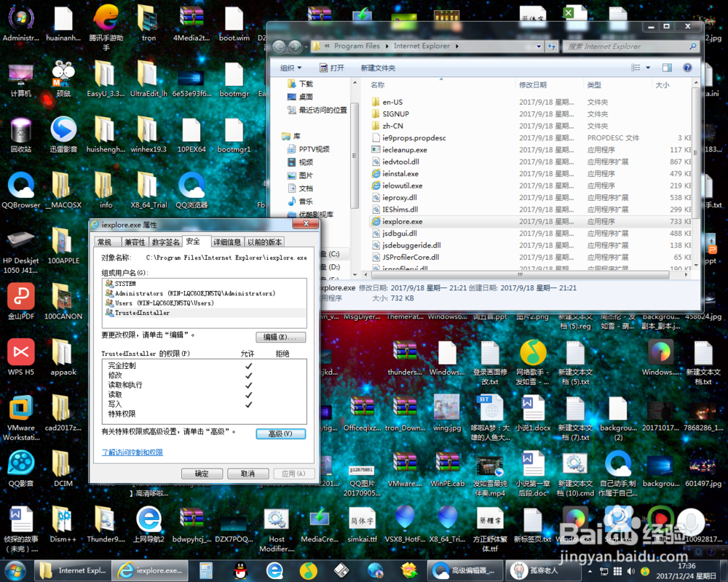Open the Windows Start button
This screenshot has width=728, height=582.
(15, 570)
